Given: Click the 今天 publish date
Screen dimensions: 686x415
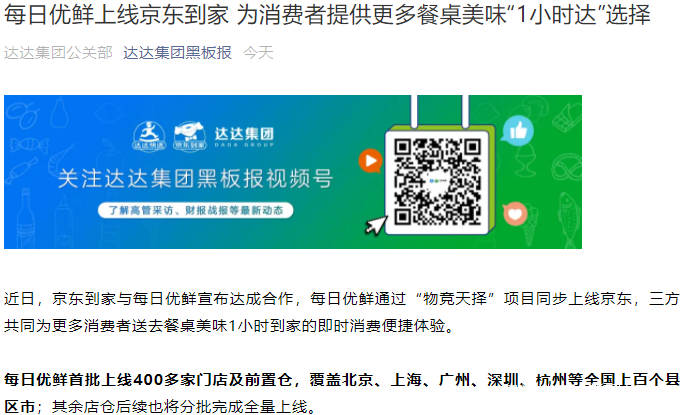Looking at the screenshot, I should [x=258, y=53].
